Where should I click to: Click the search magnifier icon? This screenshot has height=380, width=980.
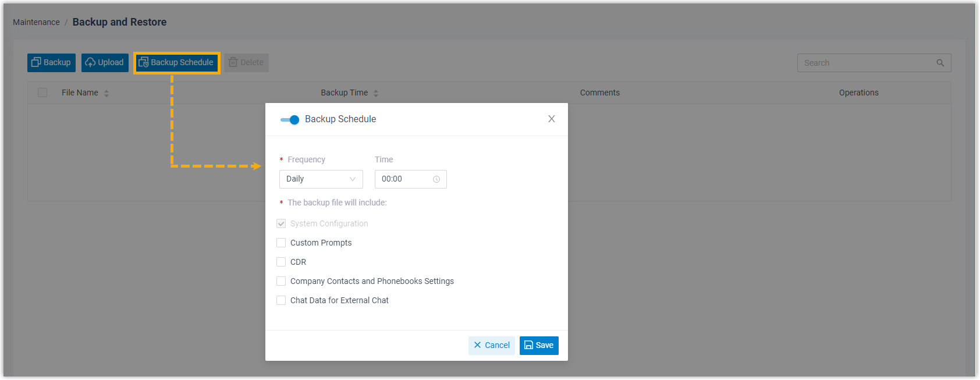940,63
